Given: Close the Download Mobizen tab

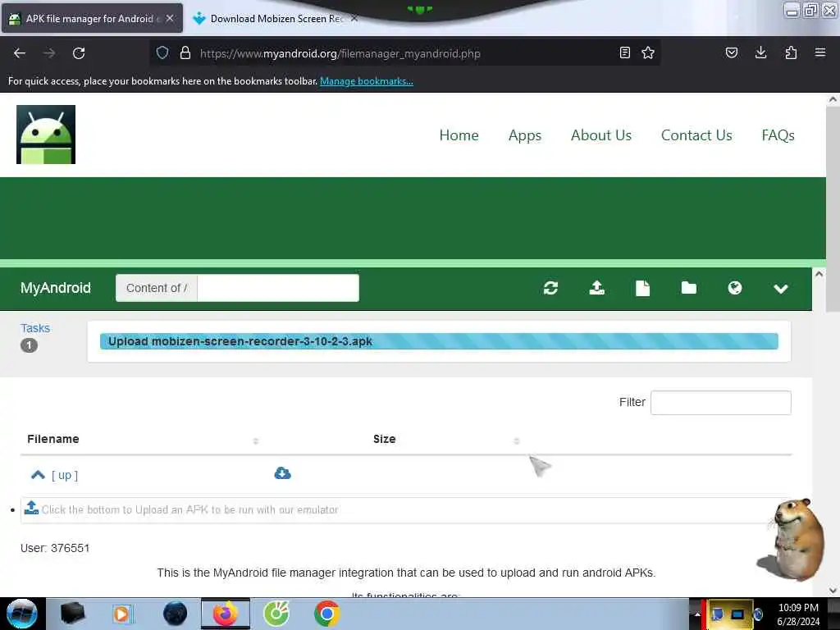Looking at the screenshot, I should 354,18.
